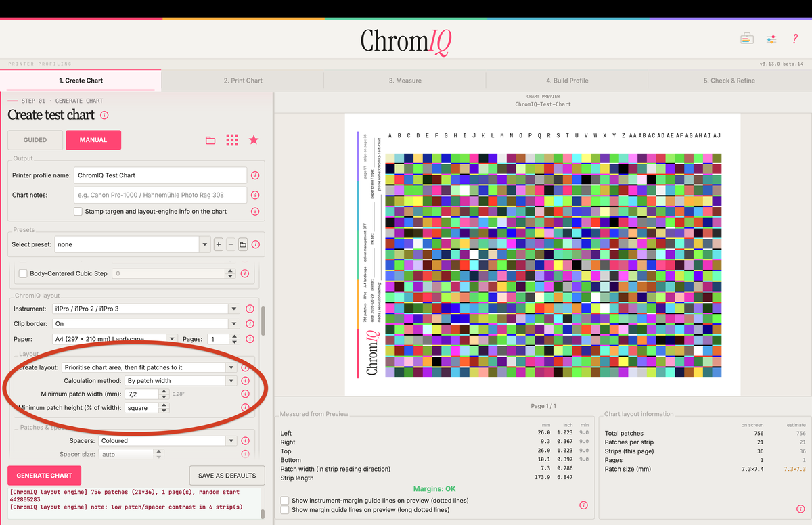Adjust the Pages stepper arrows
Viewport: 812px width, 525px height.
[233, 339]
